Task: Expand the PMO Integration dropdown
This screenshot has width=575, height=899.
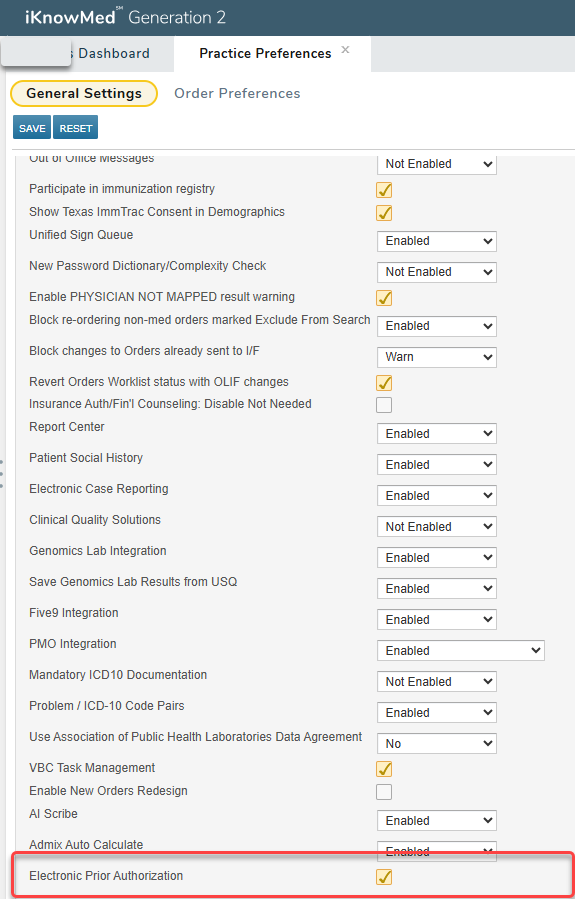Action: pyautogui.click(x=461, y=651)
